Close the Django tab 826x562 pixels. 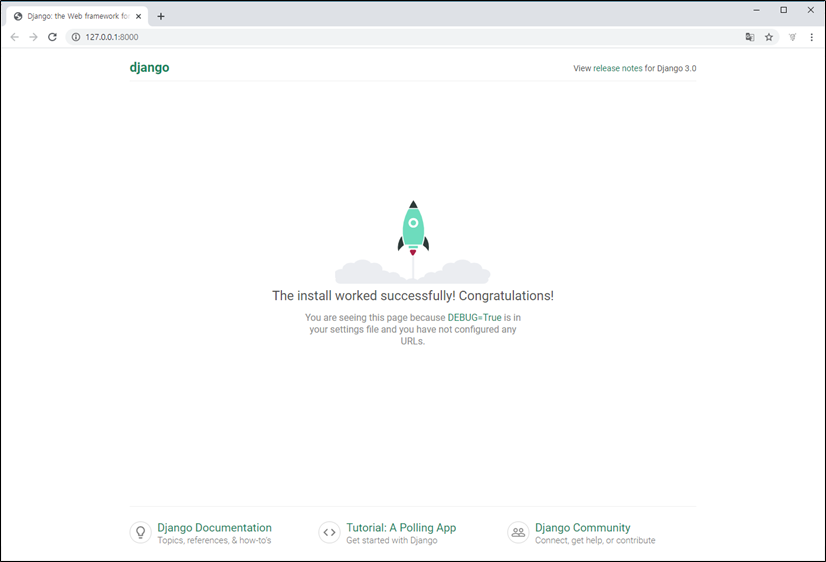click(x=139, y=16)
